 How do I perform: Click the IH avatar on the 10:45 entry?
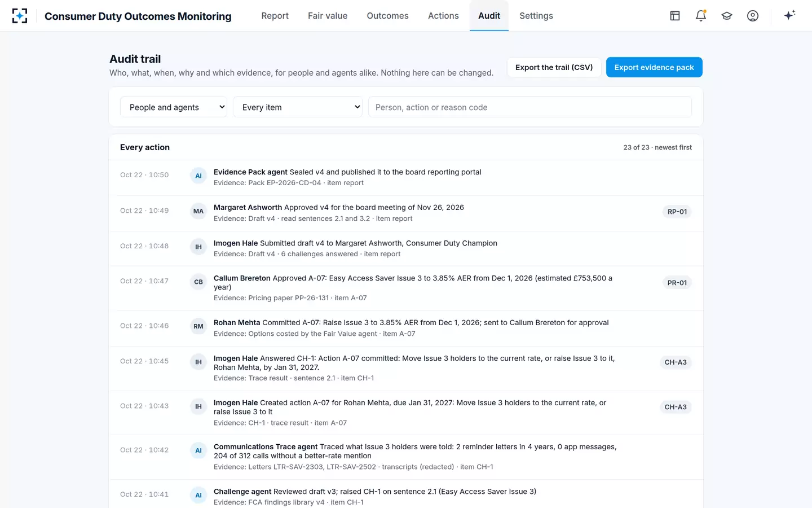tap(198, 362)
